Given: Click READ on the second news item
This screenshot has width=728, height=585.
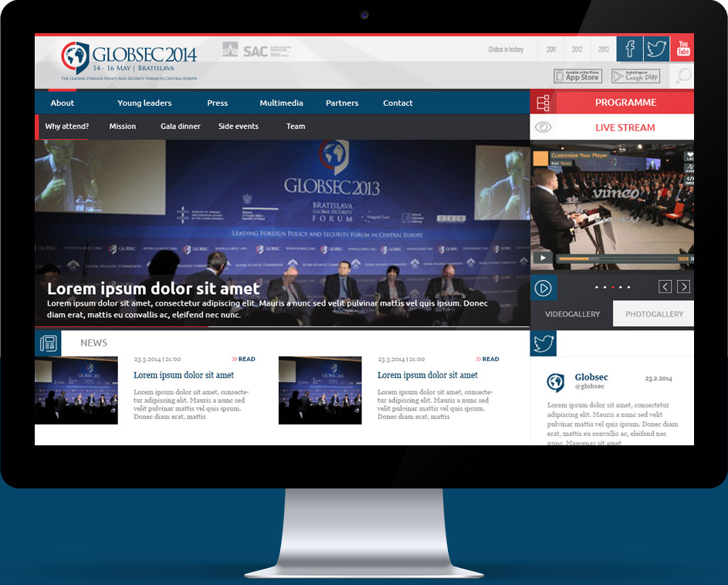Looking at the screenshot, I should [x=487, y=359].
